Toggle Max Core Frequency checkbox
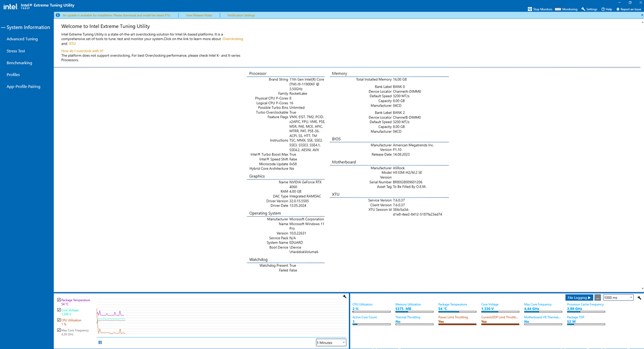Screen dimensions: 644x349 click(59, 330)
